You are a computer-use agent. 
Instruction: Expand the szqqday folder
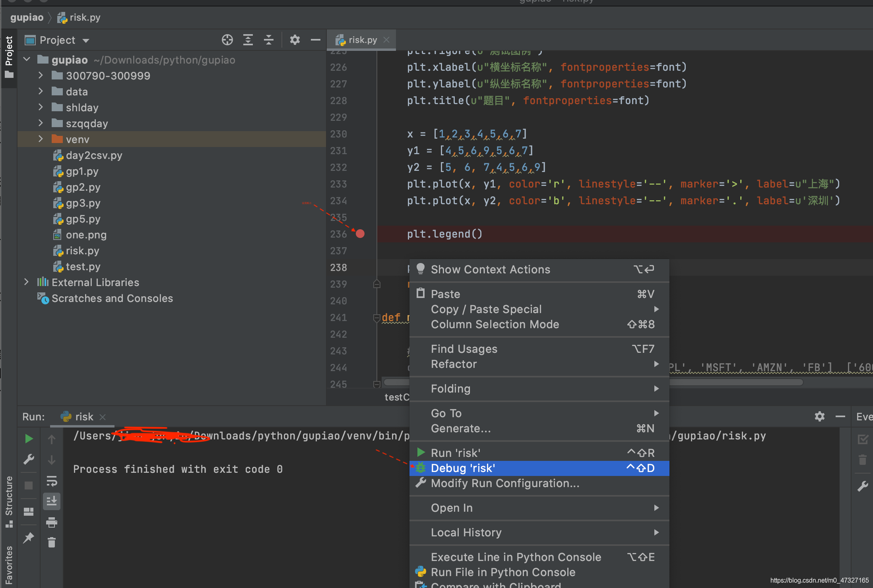pos(41,123)
